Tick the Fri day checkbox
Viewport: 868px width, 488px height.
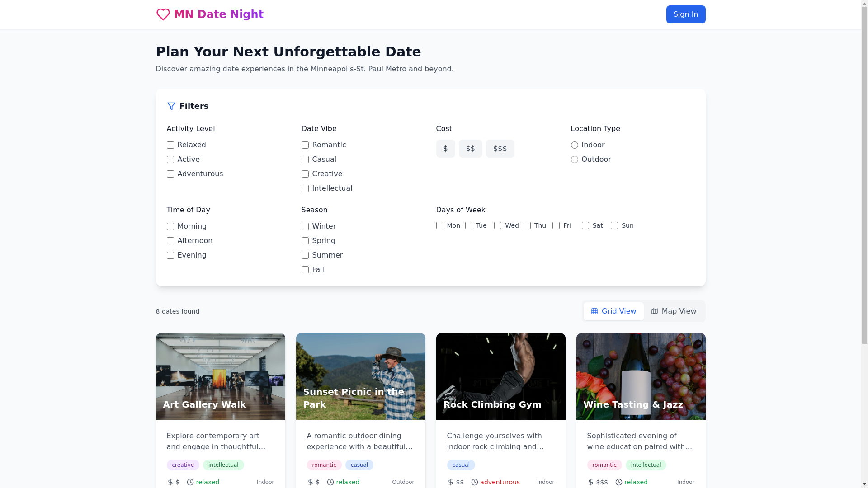(x=556, y=225)
